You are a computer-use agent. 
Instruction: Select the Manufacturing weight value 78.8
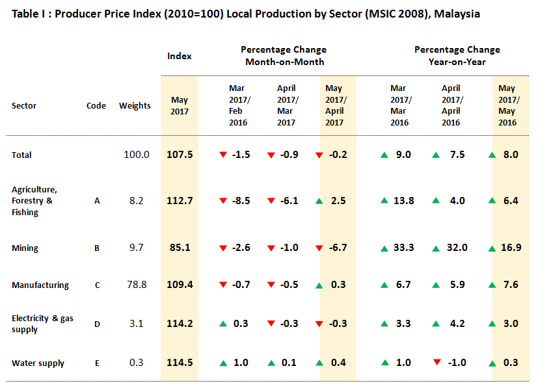135,285
